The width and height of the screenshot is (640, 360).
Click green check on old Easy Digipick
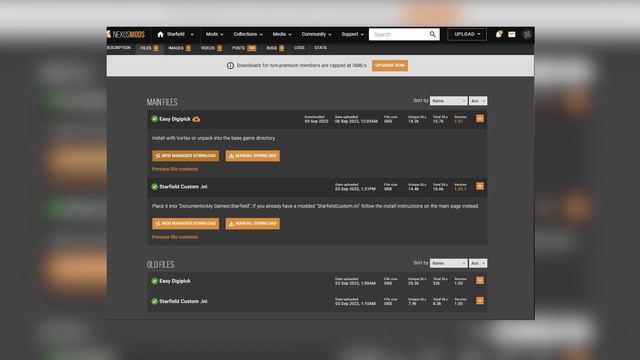tap(154, 281)
